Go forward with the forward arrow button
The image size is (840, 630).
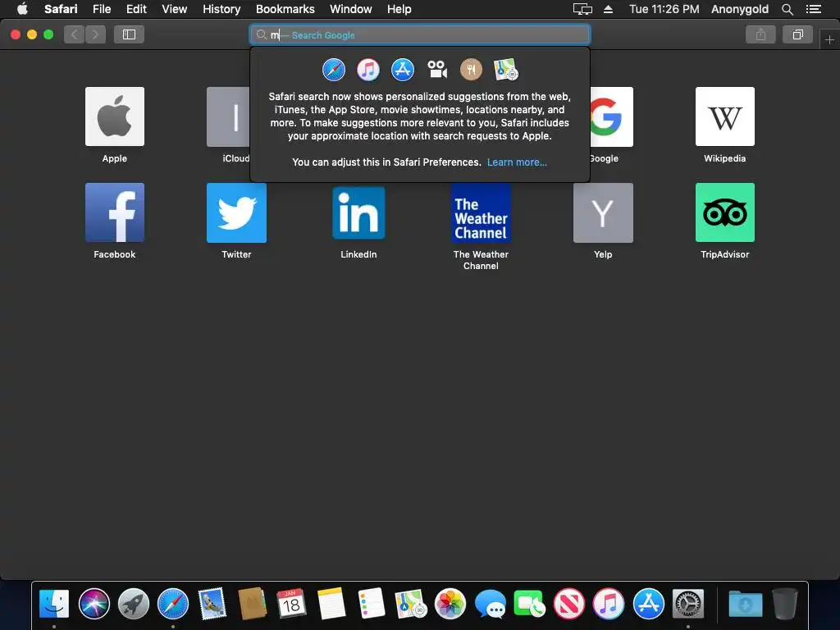coord(95,34)
